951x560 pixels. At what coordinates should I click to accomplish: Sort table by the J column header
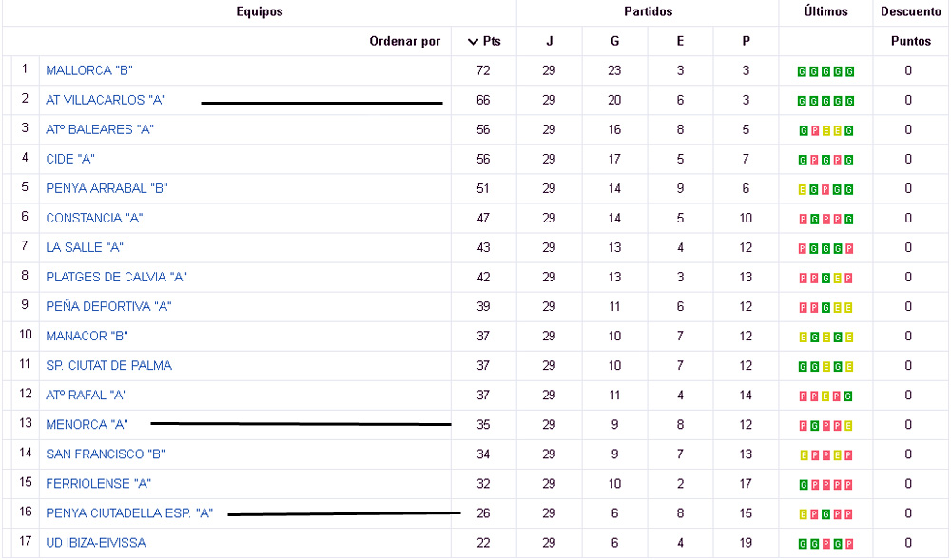tap(549, 41)
